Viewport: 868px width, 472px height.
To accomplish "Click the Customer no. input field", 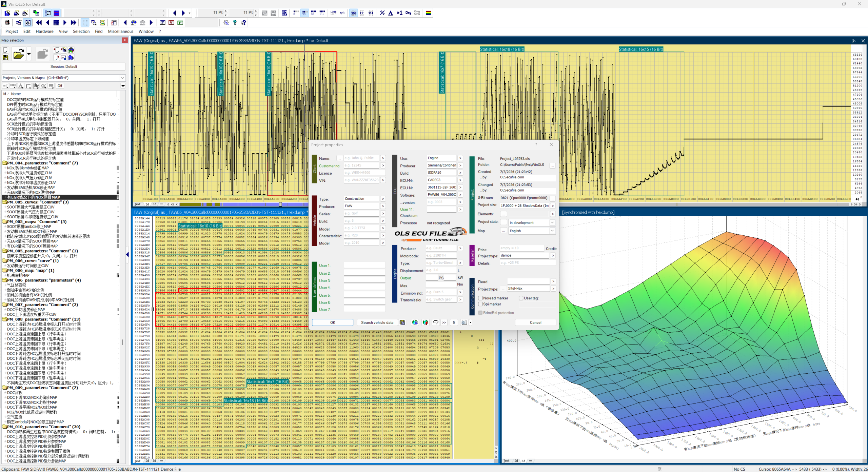I will coord(361,165).
